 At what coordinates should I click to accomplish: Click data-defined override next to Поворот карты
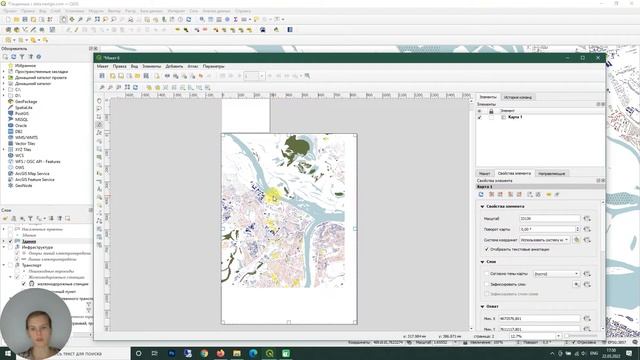click(x=587, y=229)
